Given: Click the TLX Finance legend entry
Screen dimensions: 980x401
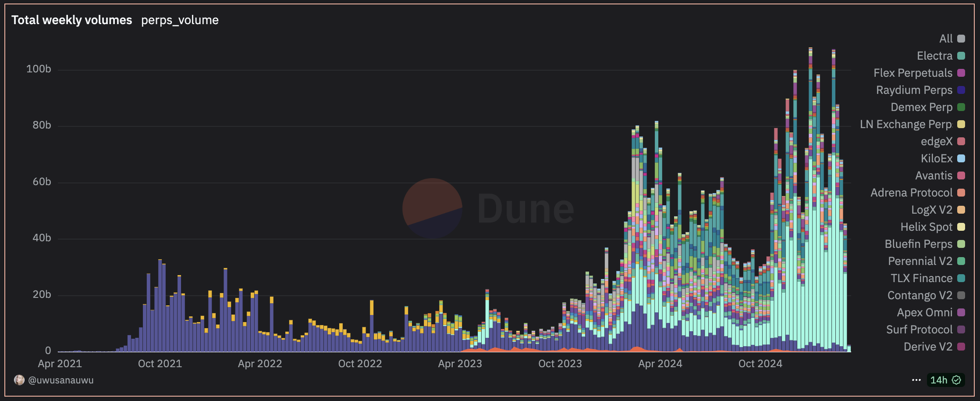Looking at the screenshot, I should click(928, 278).
